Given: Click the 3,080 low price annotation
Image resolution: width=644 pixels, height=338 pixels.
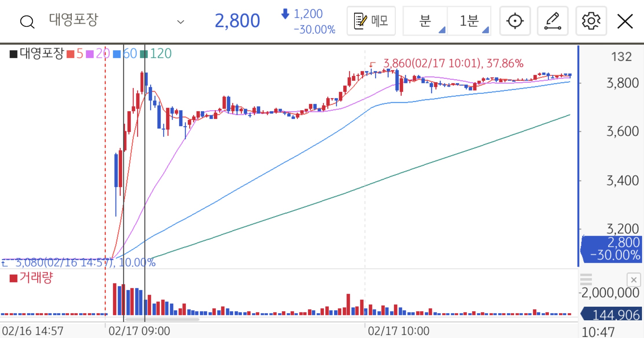Looking at the screenshot, I should click(85, 263).
